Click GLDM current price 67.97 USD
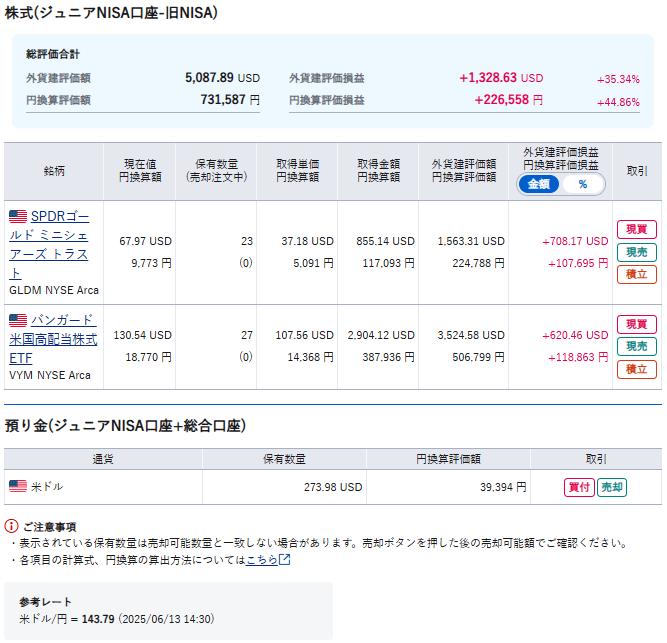 click(x=145, y=242)
